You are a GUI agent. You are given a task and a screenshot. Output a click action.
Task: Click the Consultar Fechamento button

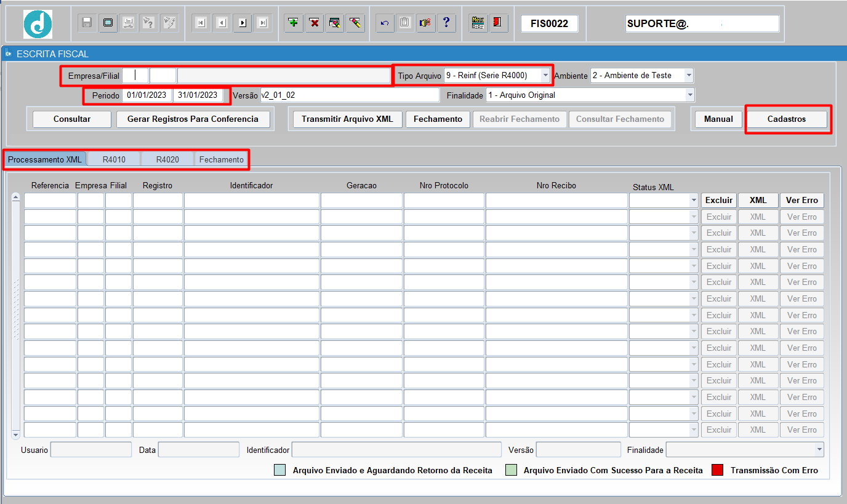coord(620,119)
